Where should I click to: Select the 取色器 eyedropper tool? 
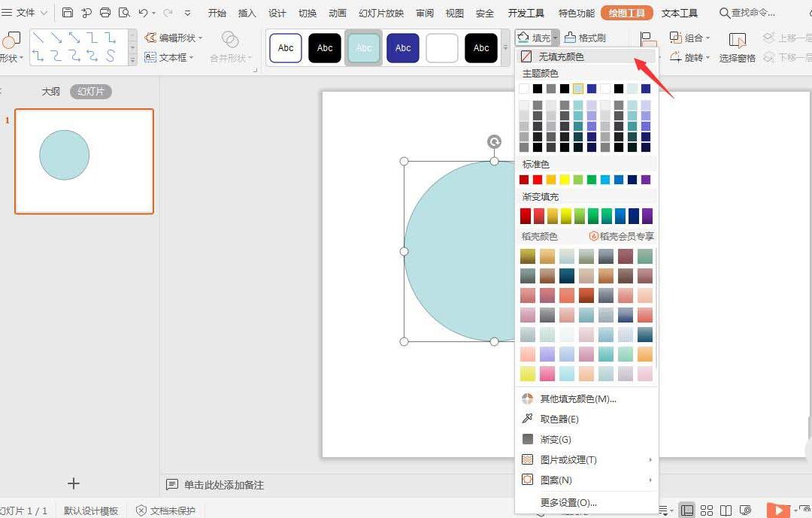click(553, 419)
